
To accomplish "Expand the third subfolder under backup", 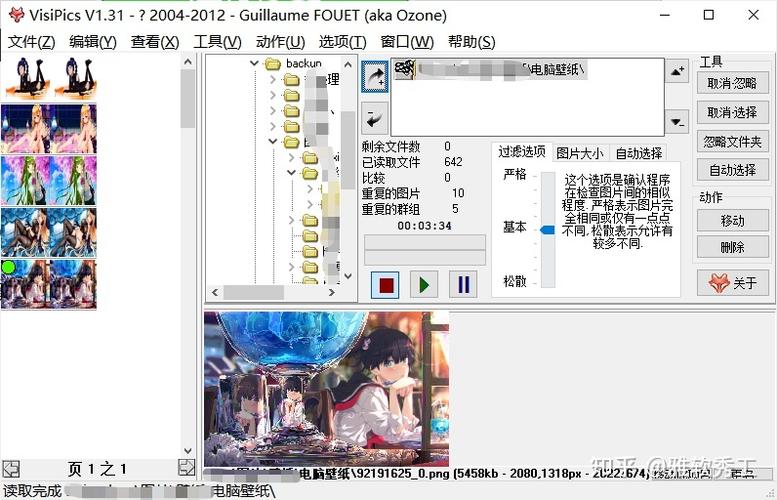I will pyautogui.click(x=273, y=111).
